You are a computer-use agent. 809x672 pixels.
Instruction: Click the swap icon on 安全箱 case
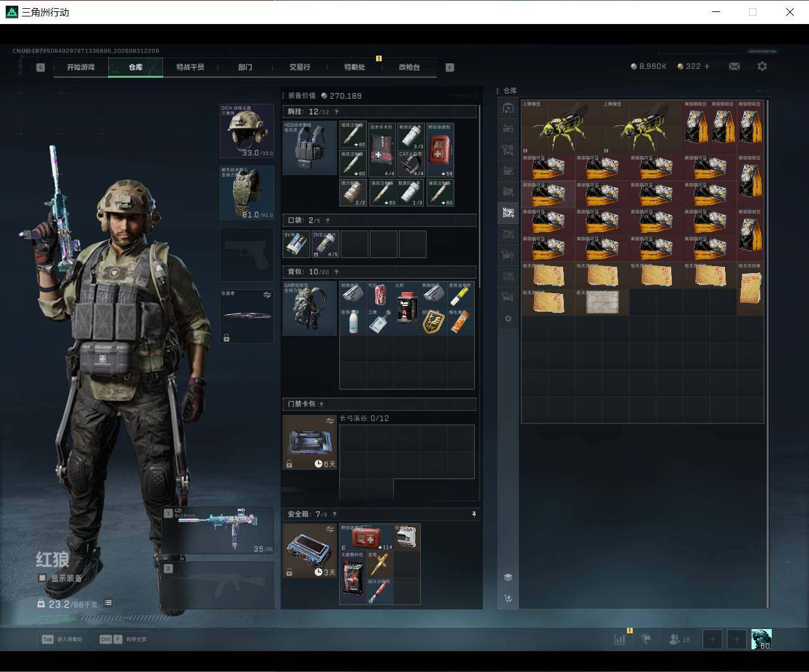(x=329, y=529)
